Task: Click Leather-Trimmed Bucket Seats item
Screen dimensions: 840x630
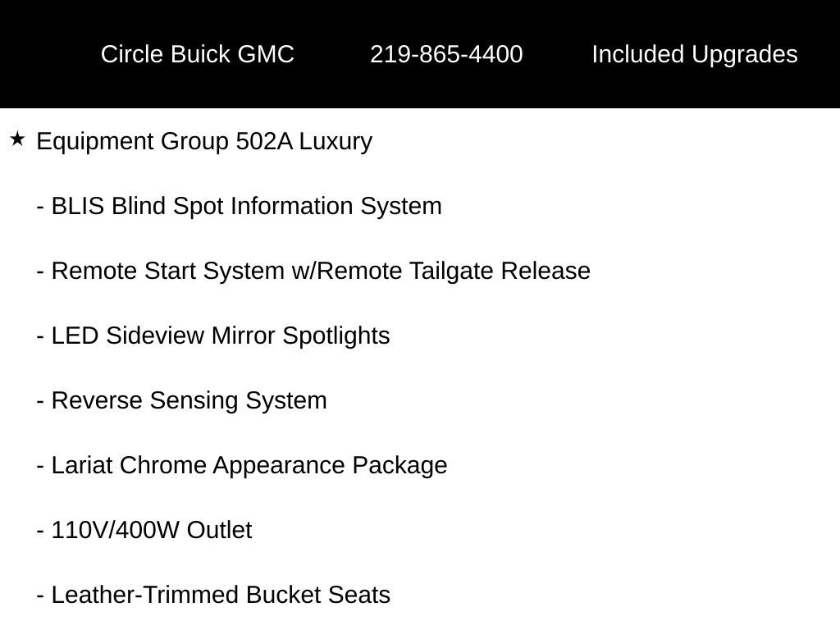Action: point(213,595)
